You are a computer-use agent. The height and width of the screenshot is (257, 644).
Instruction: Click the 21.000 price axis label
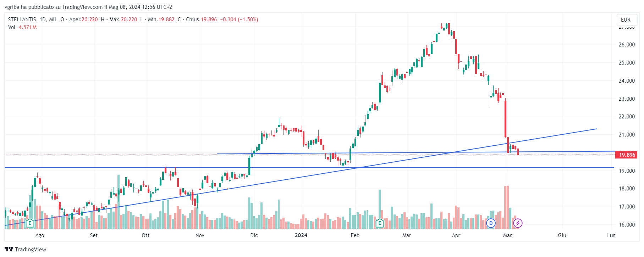627,135
